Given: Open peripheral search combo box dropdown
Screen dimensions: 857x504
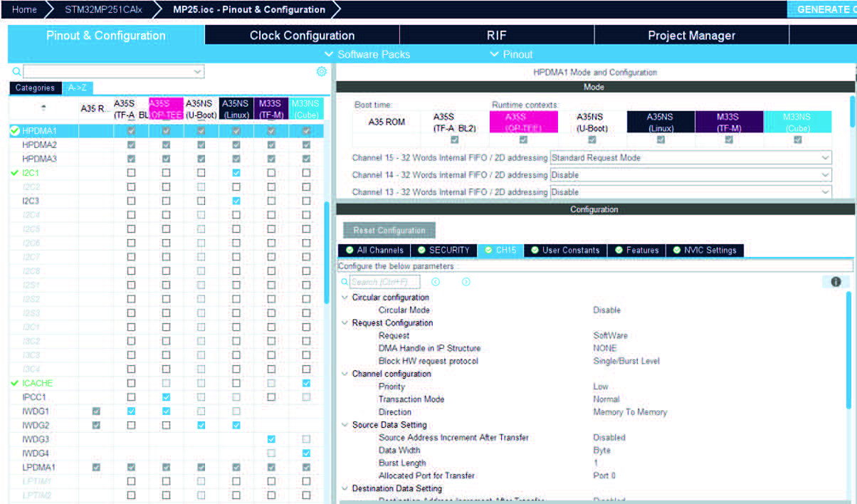Looking at the screenshot, I should (197, 72).
